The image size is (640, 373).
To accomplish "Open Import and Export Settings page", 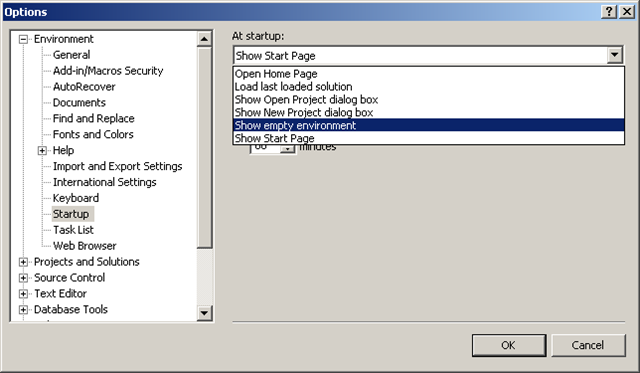I will coord(118,166).
